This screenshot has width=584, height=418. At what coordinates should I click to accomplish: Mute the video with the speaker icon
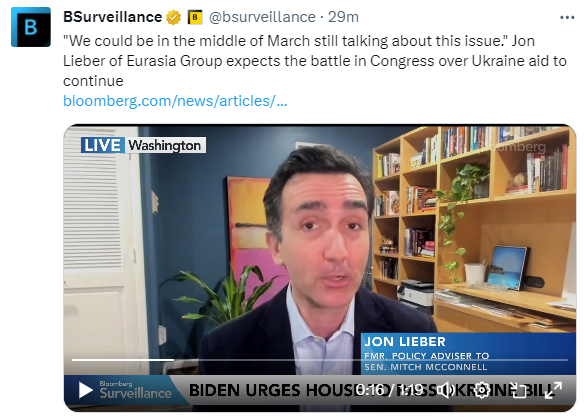tap(446, 390)
